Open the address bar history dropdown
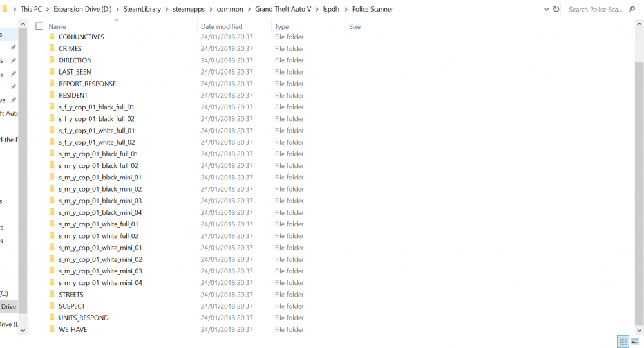Screen dimensions: 644x348 (x=546, y=9)
